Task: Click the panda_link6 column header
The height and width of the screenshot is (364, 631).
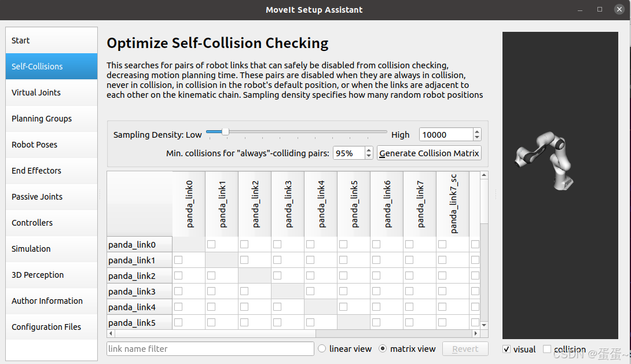Action: click(387, 204)
